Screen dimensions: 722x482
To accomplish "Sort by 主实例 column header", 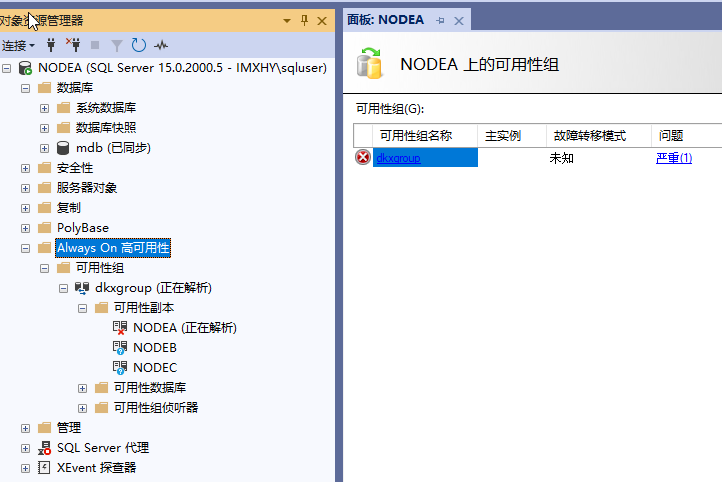I will (x=512, y=136).
